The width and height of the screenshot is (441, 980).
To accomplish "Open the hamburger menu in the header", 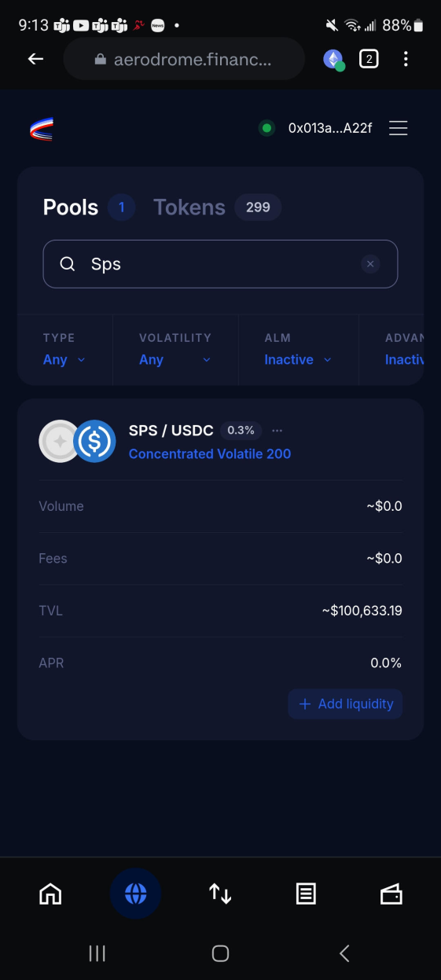I will [x=398, y=128].
